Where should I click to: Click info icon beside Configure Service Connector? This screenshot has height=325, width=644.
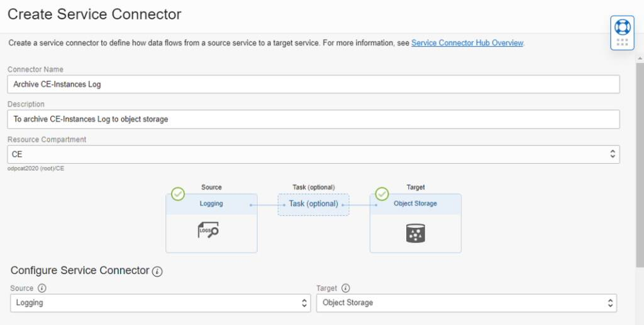coord(157,271)
